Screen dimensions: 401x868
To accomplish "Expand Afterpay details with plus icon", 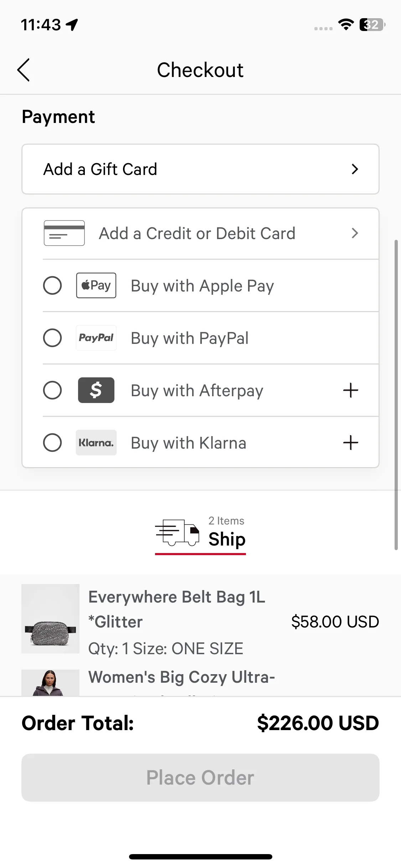I will point(350,390).
